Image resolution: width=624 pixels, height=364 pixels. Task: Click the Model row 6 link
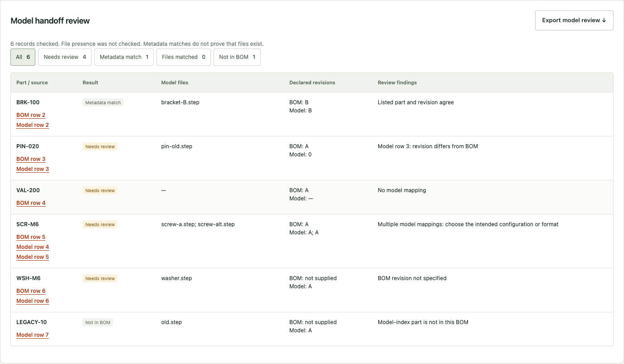pyautogui.click(x=33, y=301)
